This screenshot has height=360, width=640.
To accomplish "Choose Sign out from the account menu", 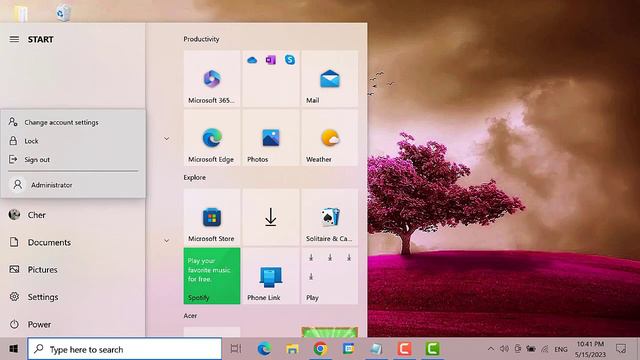I will click(x=73, y=160).
